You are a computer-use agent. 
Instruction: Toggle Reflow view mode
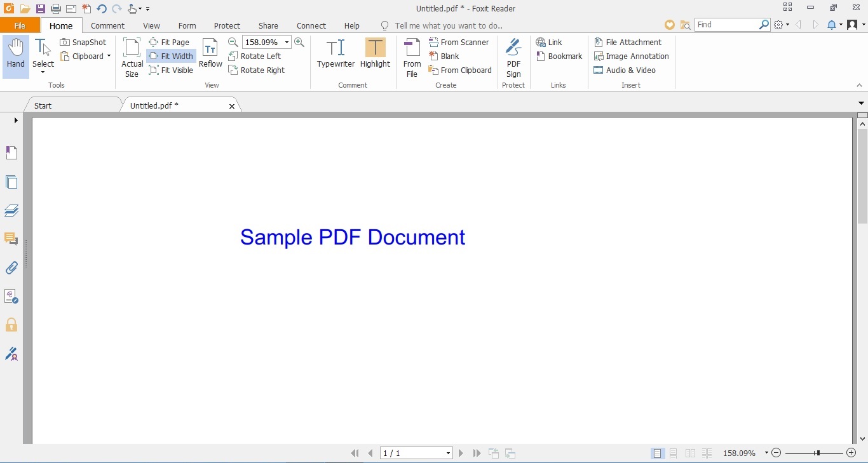210,56
